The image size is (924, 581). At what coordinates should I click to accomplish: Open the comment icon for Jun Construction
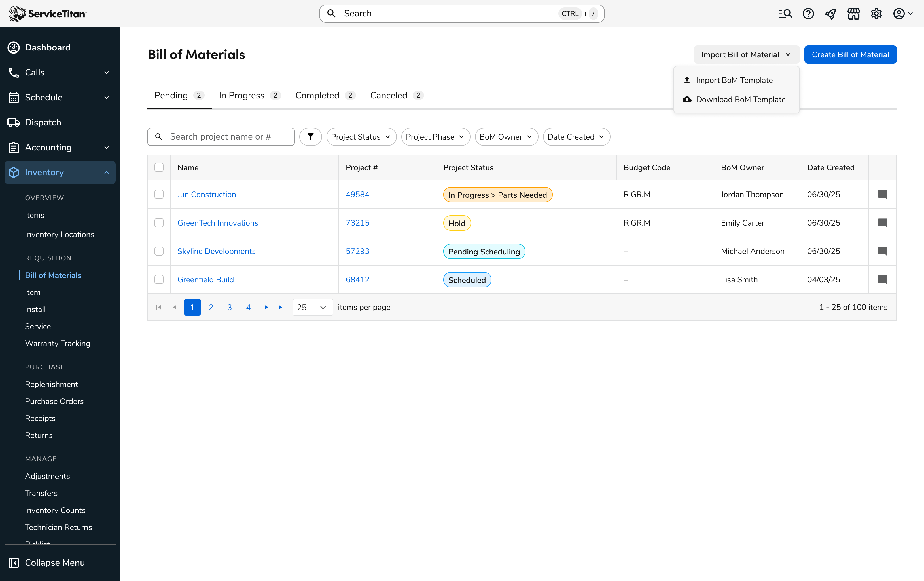[882, 194]
